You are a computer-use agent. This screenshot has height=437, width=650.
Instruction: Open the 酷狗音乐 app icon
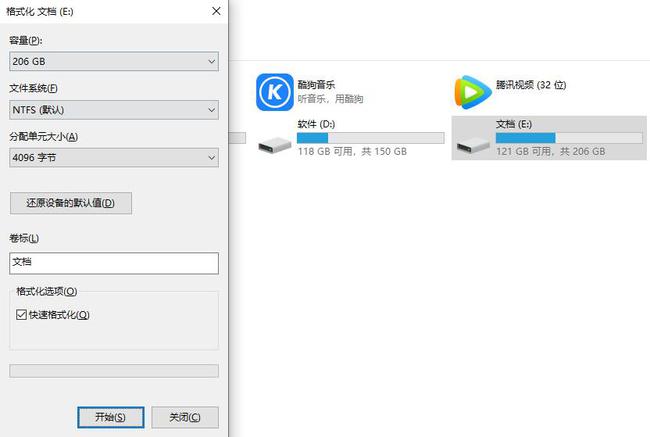pyautogui.click(x=274, y=92)
